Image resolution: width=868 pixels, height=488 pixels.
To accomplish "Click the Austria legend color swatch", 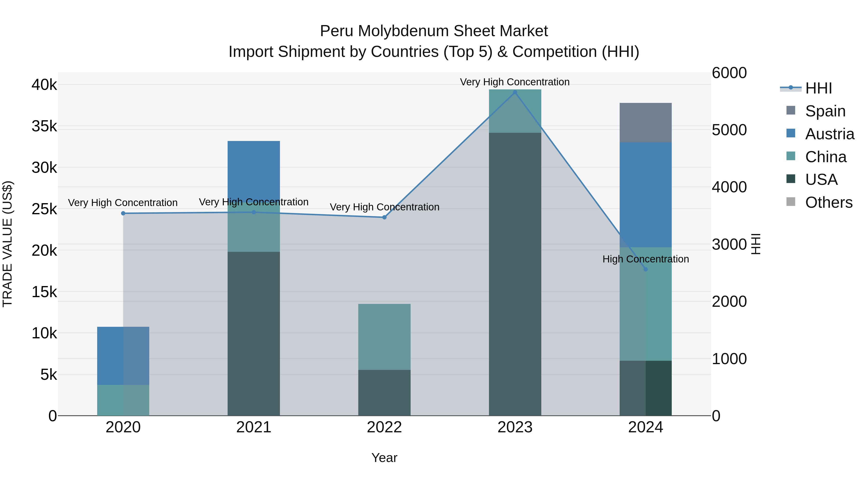I will coord(791,133).
